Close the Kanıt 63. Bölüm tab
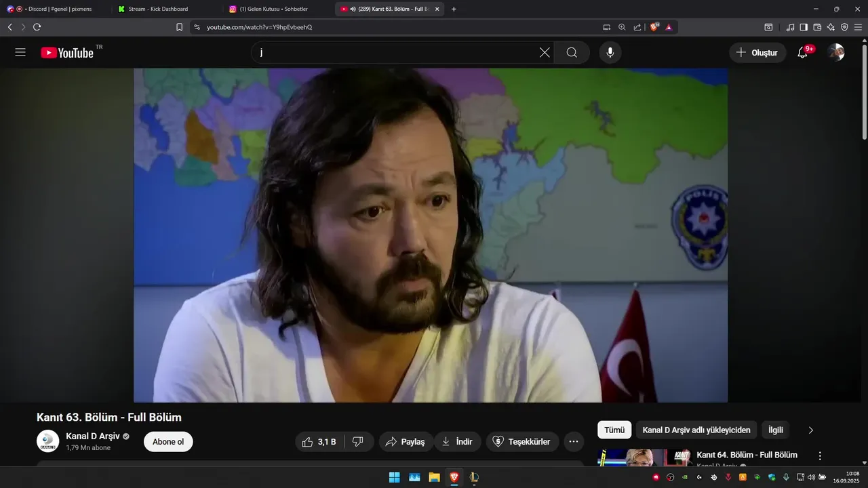 pyautogui.click(x=437, y=9)
